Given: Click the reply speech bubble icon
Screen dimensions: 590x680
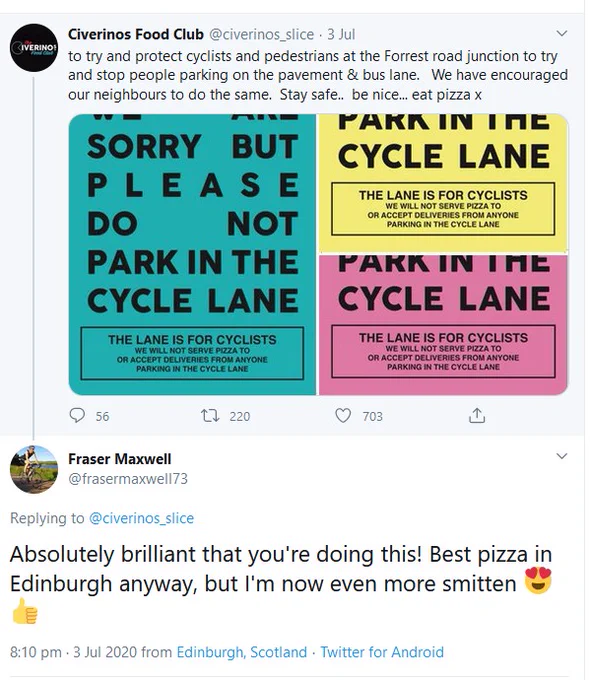Looking at the screenshot, I should pyautogui.click(x=77, y=415).
